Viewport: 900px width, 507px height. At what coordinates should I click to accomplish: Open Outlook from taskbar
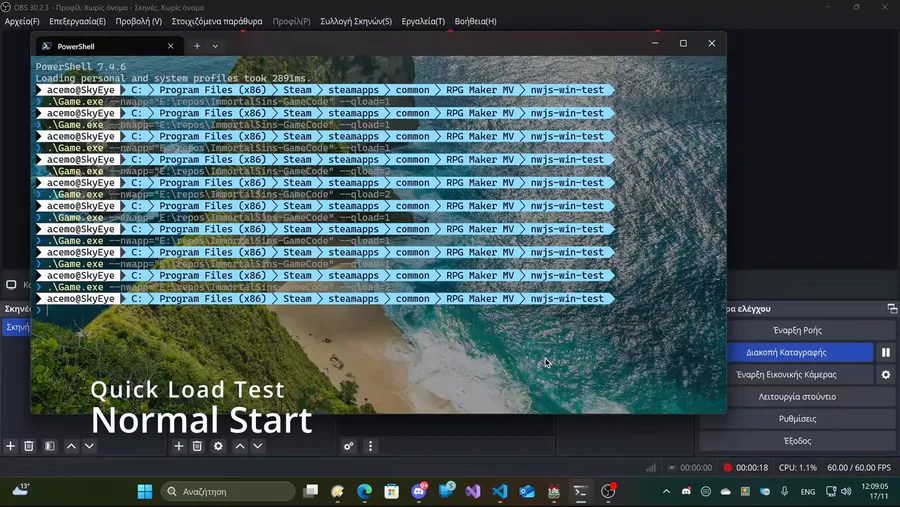527,491
